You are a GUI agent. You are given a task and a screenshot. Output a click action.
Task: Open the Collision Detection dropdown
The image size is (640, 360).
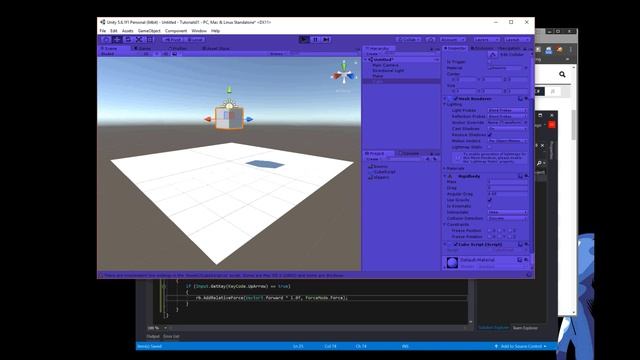508,218
